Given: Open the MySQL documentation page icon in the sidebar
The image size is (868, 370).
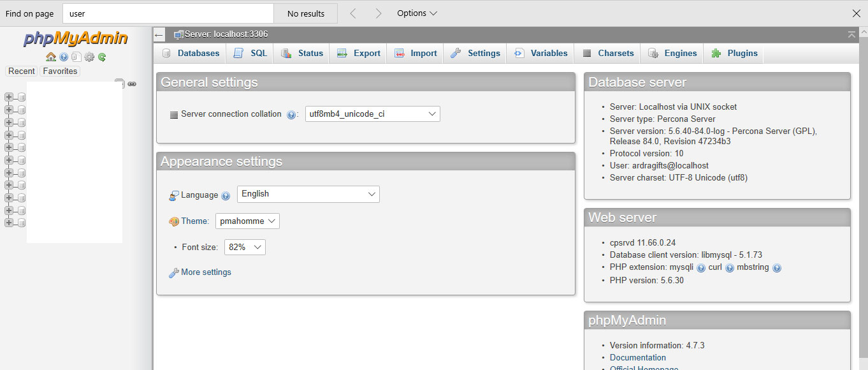Looking at the screenshot, I should click(76, 57).
